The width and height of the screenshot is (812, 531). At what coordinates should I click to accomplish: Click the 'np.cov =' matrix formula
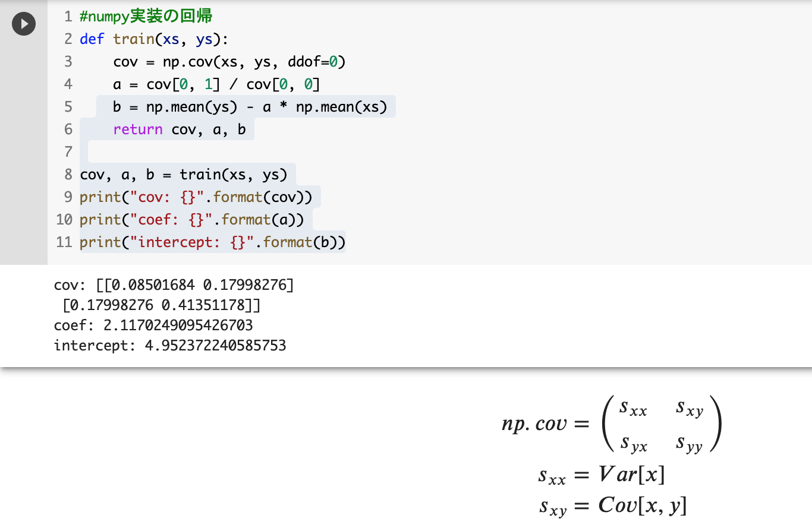click(x=612, y=425)
